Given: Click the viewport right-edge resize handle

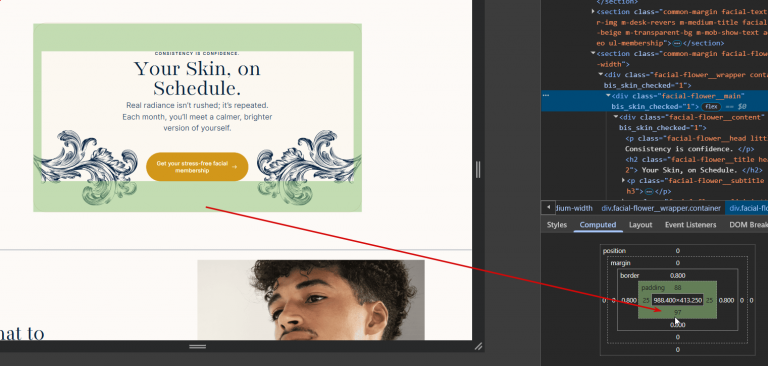Looking at the screenshot, I should [x=478, y=170].
